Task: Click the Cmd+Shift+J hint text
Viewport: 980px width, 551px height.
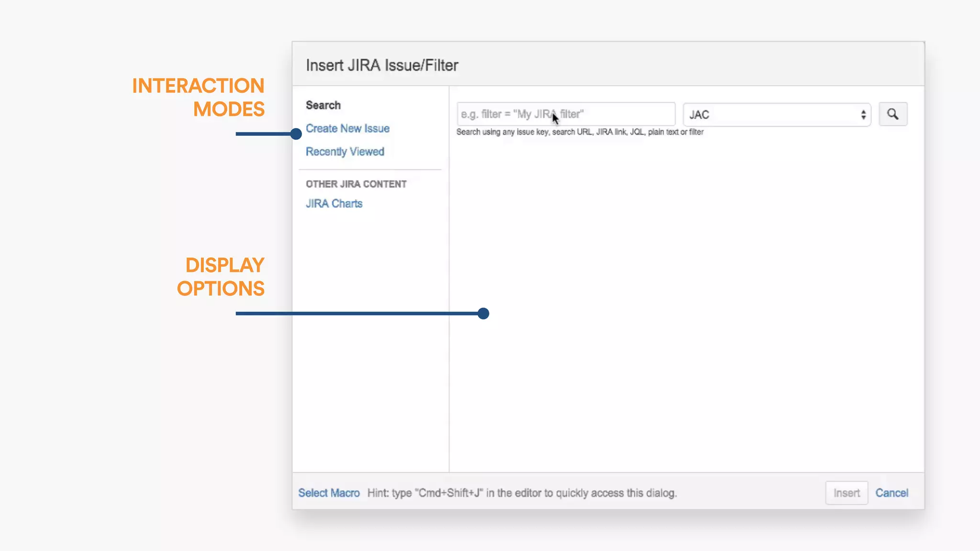Action: (x=522, y=493)
